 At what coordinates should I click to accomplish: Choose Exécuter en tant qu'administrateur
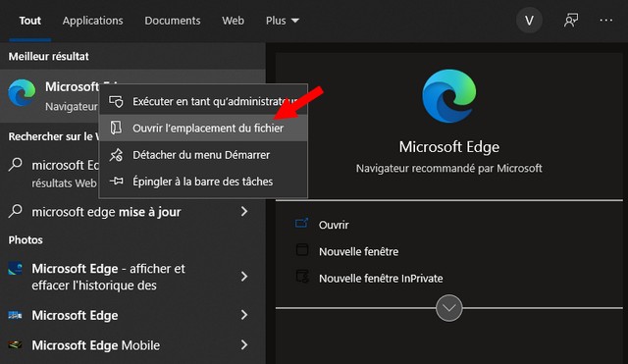[203, 101]
